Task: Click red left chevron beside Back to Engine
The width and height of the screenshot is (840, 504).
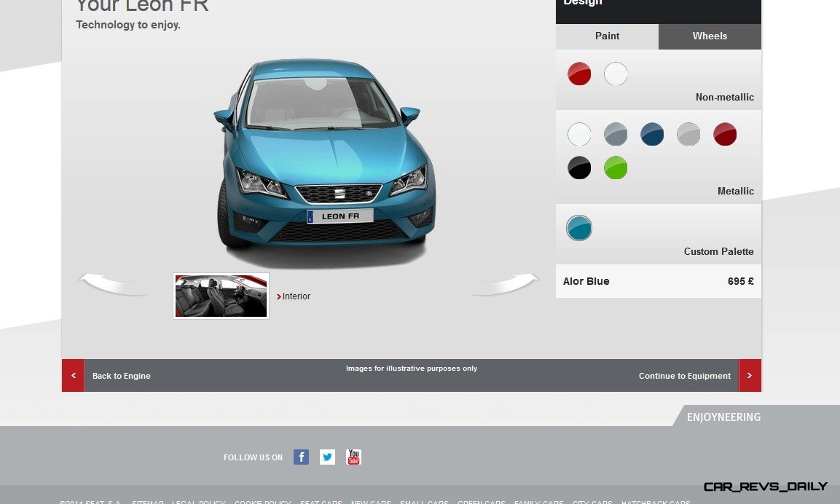Action: [x=74, y=376]
